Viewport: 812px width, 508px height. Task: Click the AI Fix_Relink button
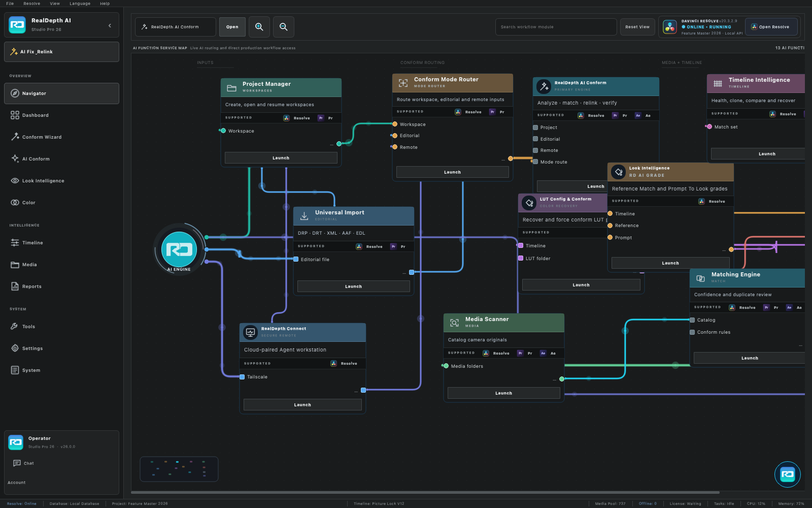[62, 52]
